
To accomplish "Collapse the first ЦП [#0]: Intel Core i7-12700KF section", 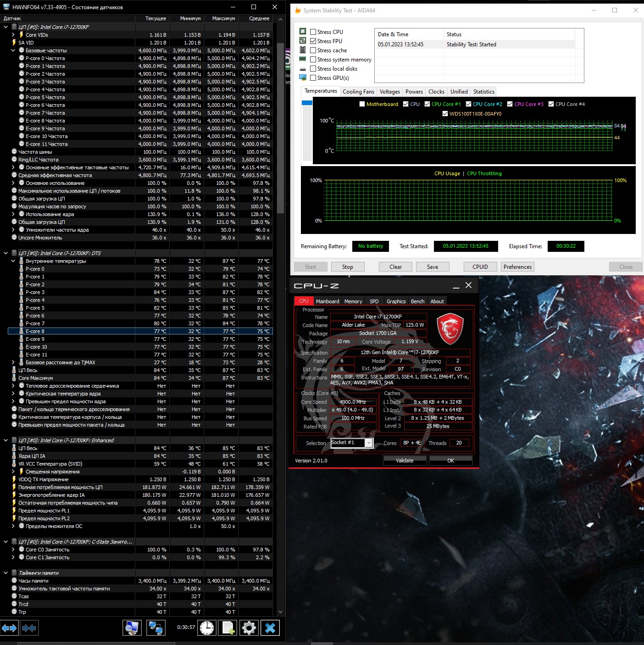I will [x=6, y=27].
